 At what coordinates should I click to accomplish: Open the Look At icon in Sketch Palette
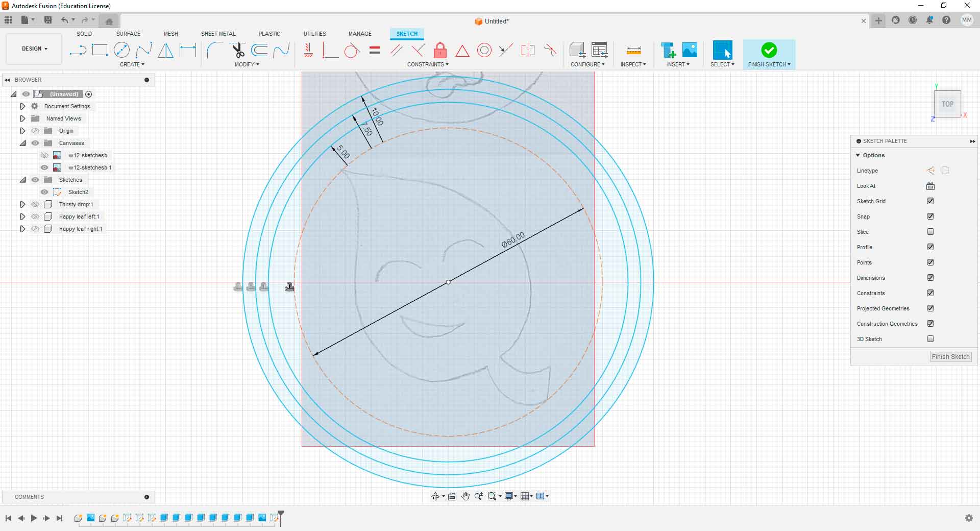(x=930, y=186)
